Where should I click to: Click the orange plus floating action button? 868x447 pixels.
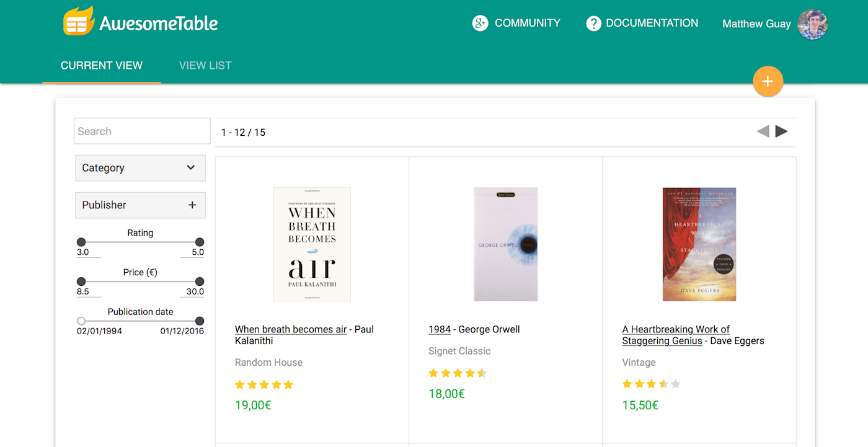768,81
